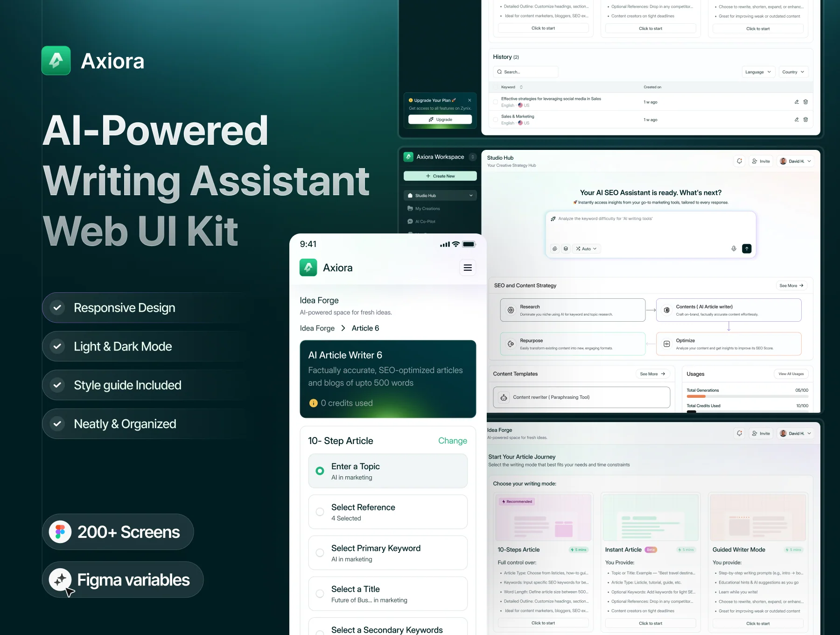Open the Content rewriter (Paraphrasing Tool) template
The image size is (840, 635).
pos(581,397)
